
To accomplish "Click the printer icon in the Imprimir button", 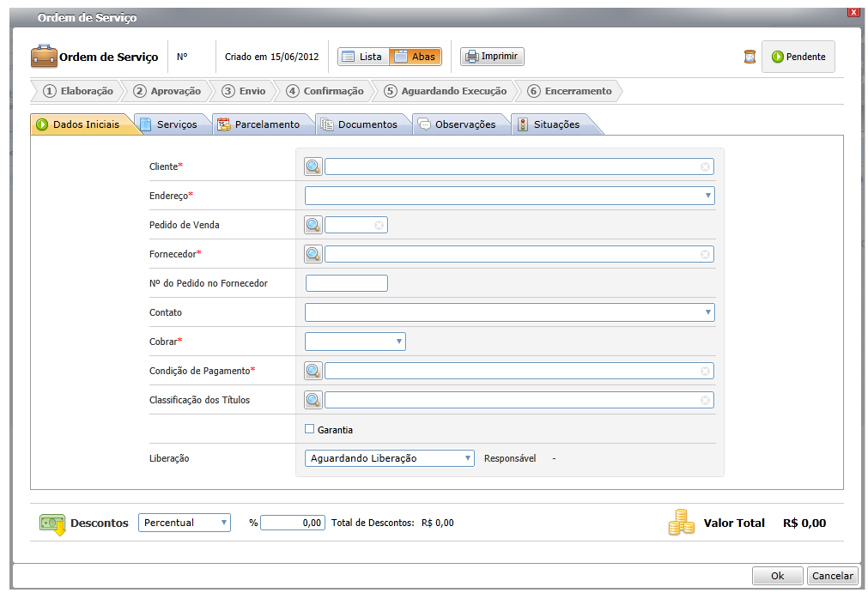I will point(471,57).
